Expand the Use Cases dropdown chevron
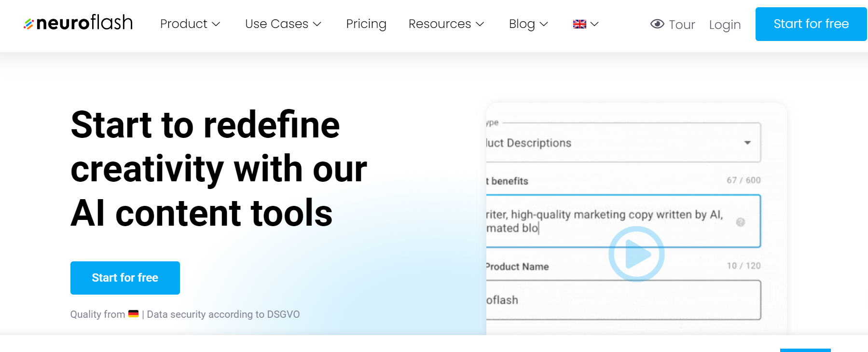 317,24
